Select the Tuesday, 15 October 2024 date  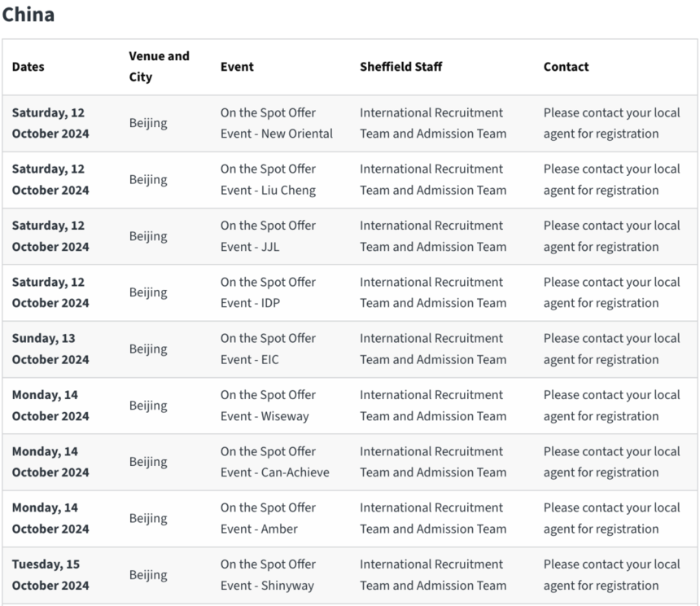click(50, 574)
